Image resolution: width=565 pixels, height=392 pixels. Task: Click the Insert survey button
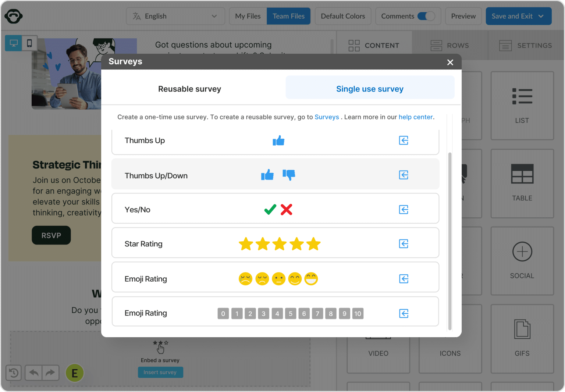point(160,372)
